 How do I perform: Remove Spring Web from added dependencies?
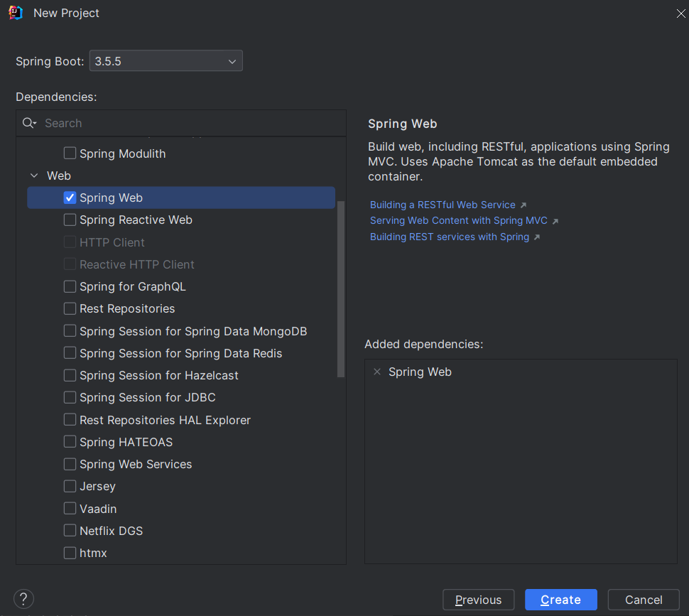point(377,372)
